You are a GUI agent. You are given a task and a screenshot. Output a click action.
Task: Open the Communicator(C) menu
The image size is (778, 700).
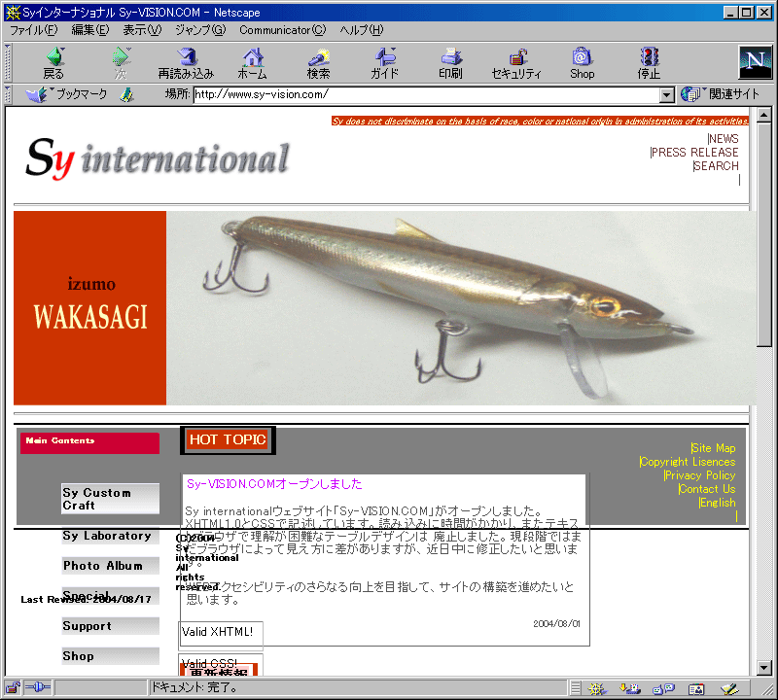click(x=282, y=30)
